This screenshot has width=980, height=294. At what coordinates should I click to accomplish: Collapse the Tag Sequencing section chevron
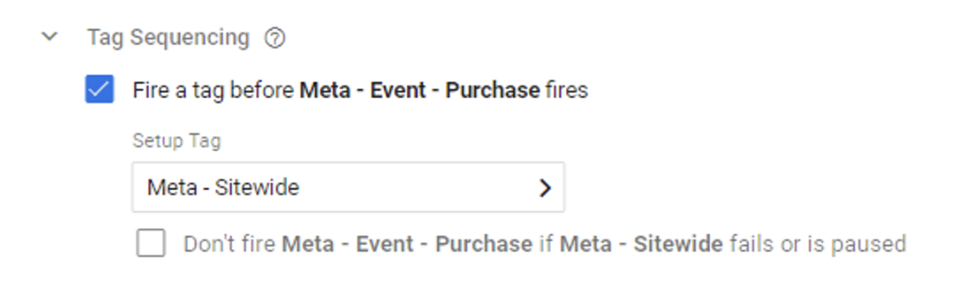pos(50,37)
